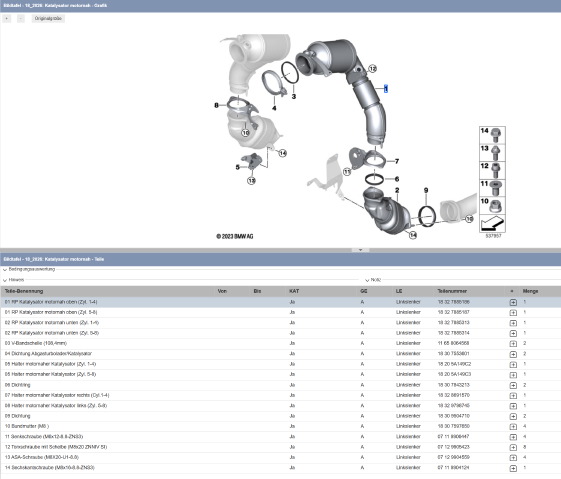Select row 11 Senkschraube
The width and height of the screenshot is (561, 479).
(280, 436)
